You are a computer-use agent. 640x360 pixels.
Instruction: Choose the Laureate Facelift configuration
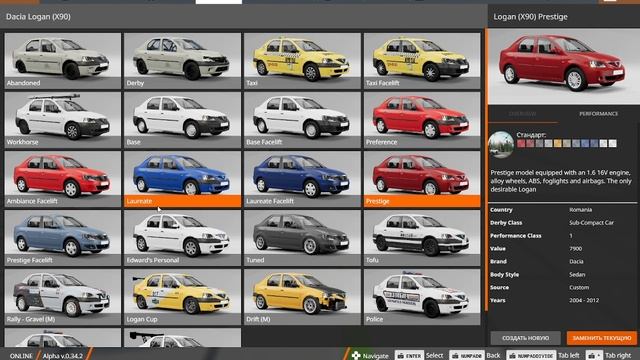click(x=302, y=179)
